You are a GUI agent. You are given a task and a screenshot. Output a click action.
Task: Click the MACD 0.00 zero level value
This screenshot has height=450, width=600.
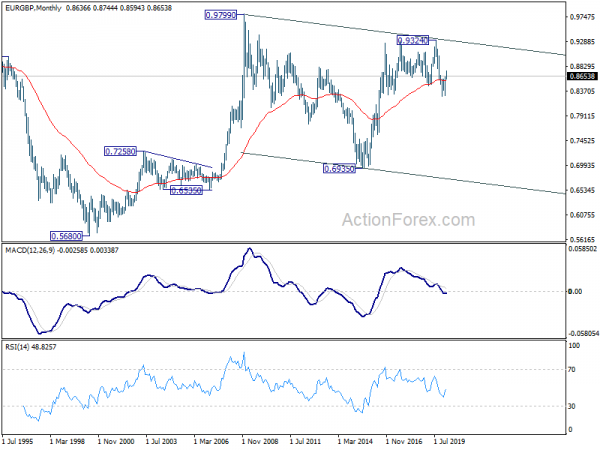[x=575, y=292]
